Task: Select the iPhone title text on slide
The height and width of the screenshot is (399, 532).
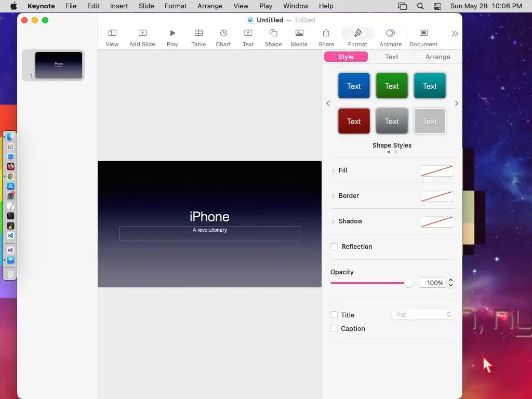Action: [x=209, y=217]
